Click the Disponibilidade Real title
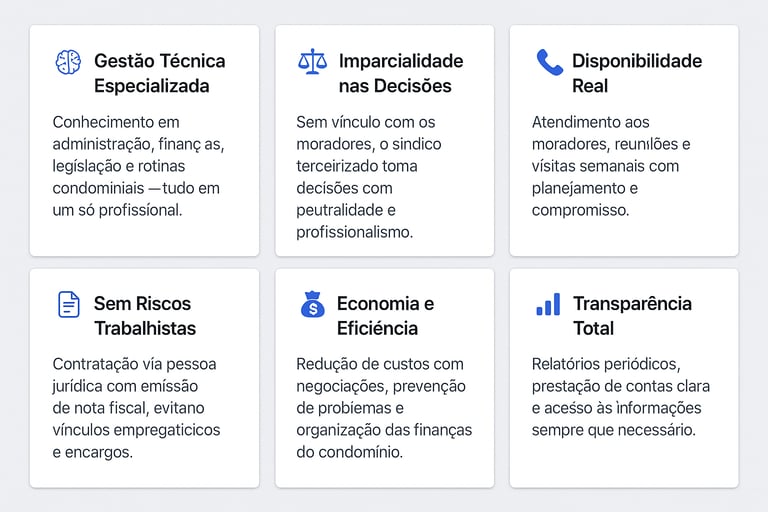Viewport: 768px width, 512px height. 635,73
